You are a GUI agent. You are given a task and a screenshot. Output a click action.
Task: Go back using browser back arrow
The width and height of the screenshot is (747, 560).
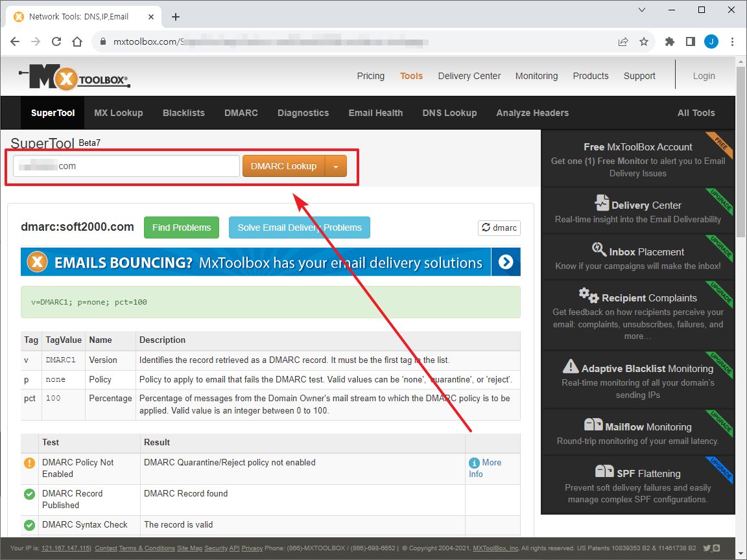(x=15, y=42)
